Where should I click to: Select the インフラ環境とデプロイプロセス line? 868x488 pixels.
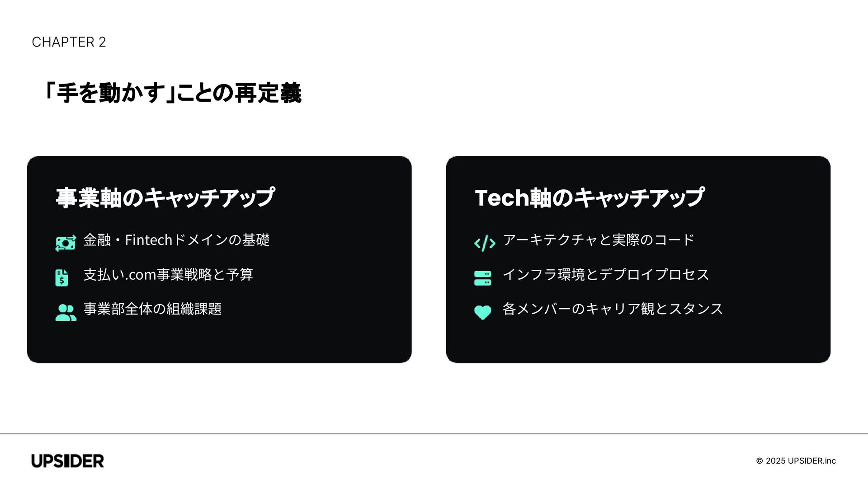tap(606, 274)
